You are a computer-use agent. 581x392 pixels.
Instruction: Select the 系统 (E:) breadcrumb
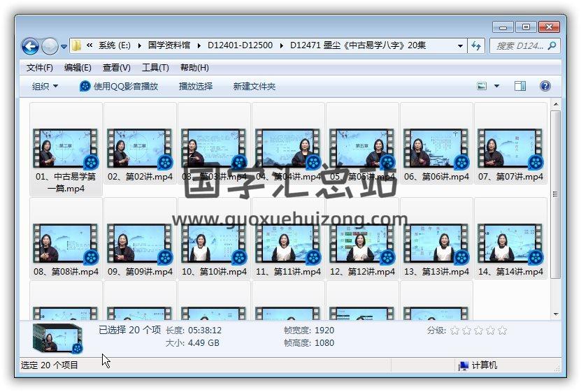pyautogui.click(x=115, y=45)
